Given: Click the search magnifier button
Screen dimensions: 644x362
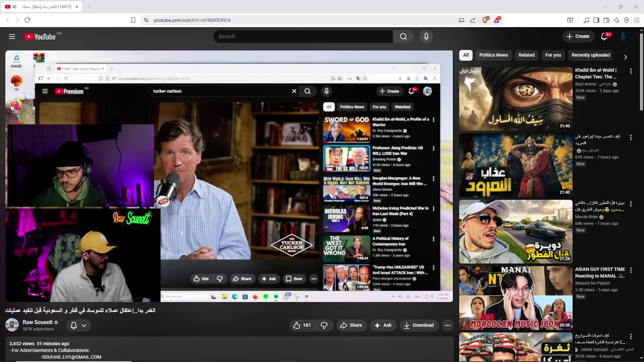Looking at the screenshot, I should pyautogui.click(x=403, y=36).
